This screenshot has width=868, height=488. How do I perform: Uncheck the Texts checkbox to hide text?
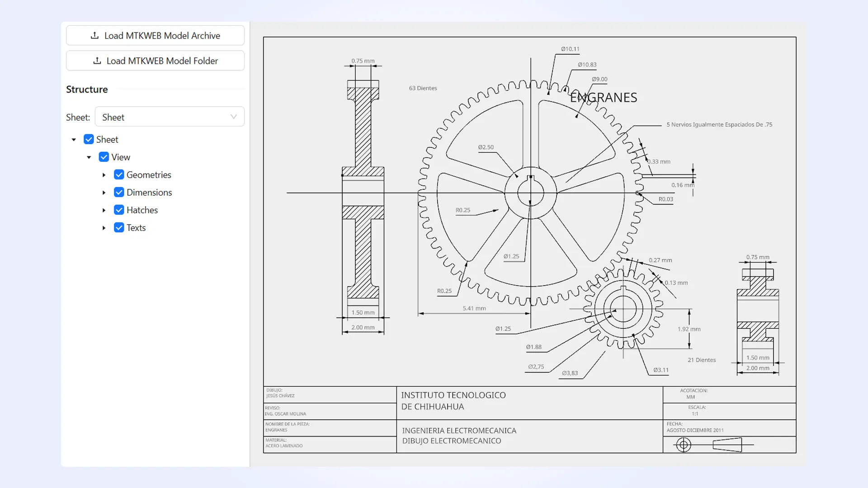(x=118, y=228)
